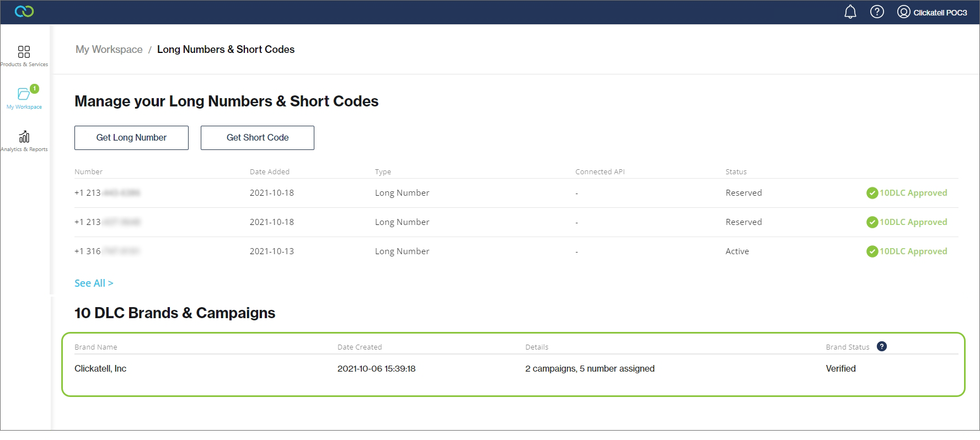Select the +1 316 long number row
980x440 pixels.
(x=107, y=251)
